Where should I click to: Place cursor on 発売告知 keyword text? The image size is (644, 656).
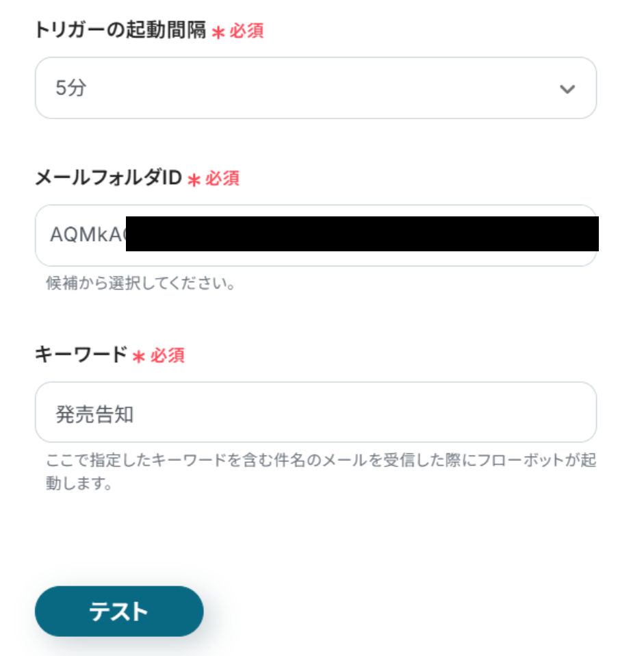pyautogui.click(x=94, y=414)
